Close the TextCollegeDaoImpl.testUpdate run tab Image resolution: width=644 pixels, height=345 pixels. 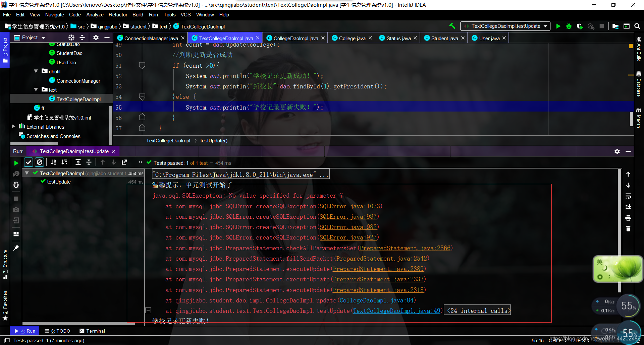click(x=113, y=152)
